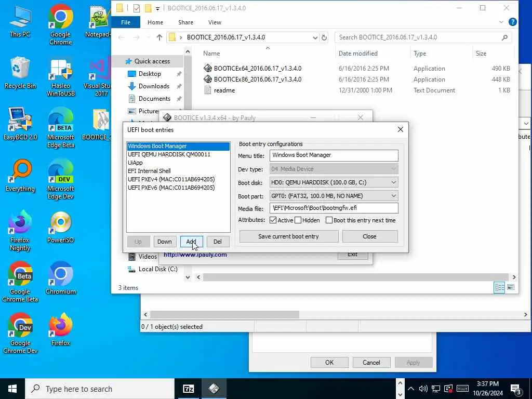Select readme text document
Image resolution: width=532 pixels, height=399 pixels.
224,90
